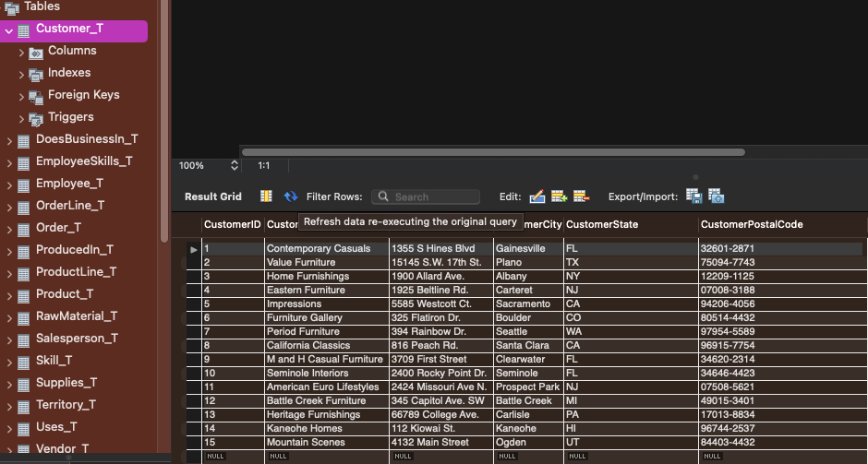This screenshot has height=464, width=868.
Task: Expand the Order_T table node
Action: [9, 230]
